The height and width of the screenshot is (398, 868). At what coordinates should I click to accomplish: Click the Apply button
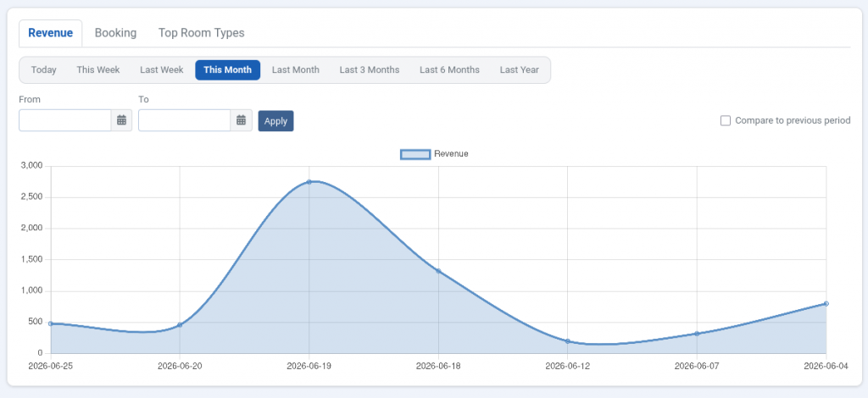(275, 121)
